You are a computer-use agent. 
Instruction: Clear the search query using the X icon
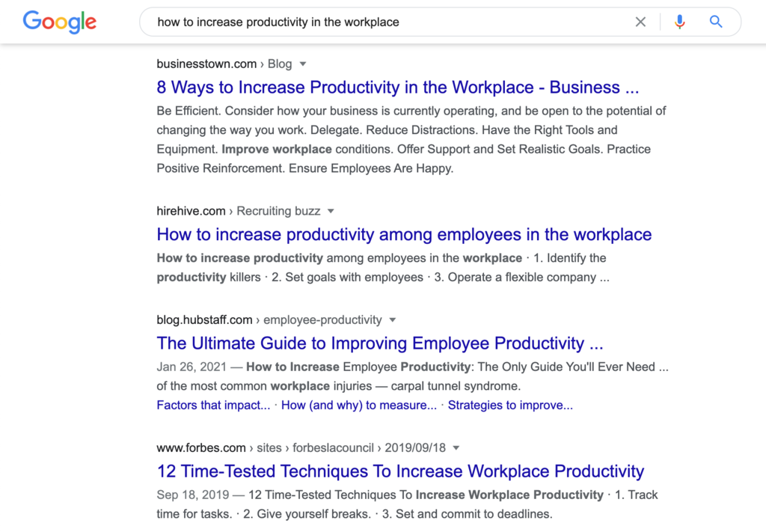pos(640,22)
